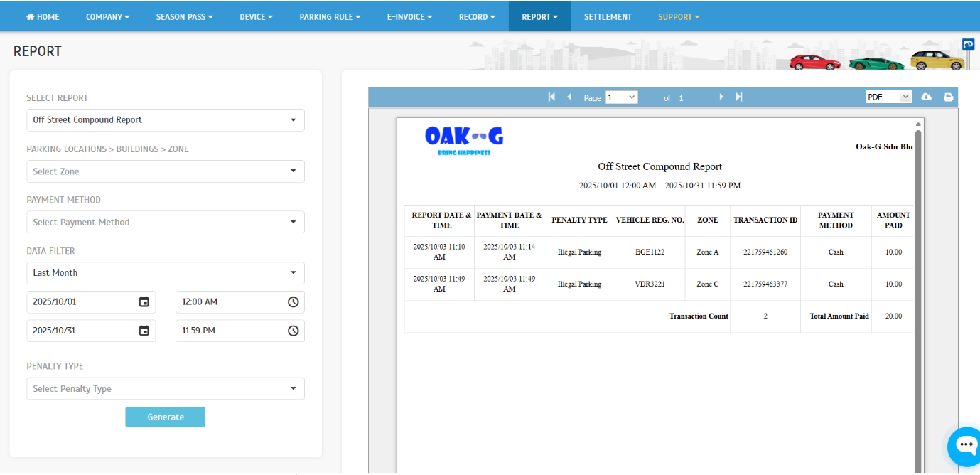Choose export format from PDF dropdown
This screenshot has width=980, height=475.
click(x=888, y=97)
